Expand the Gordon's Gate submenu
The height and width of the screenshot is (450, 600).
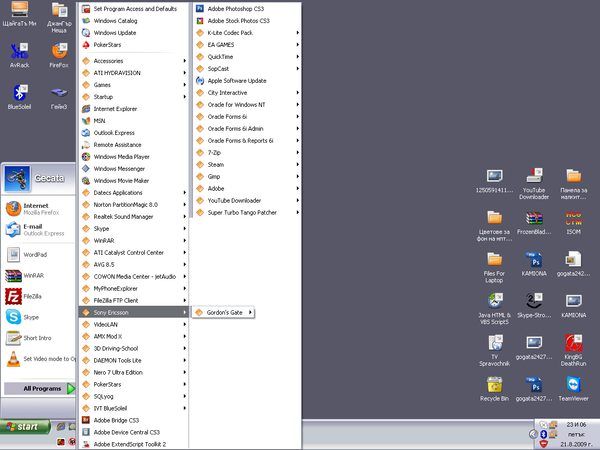tap(223, 313)
